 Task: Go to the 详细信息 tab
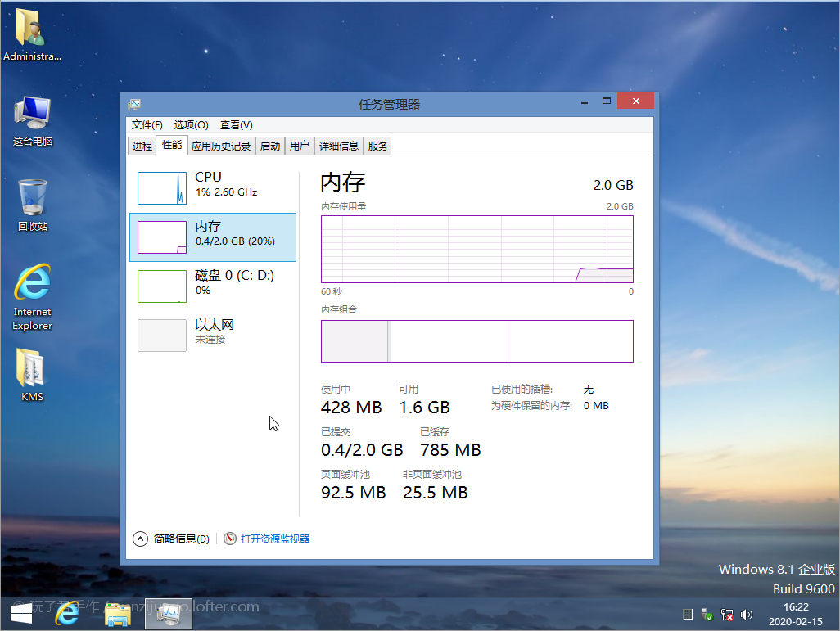coord(339,146)
